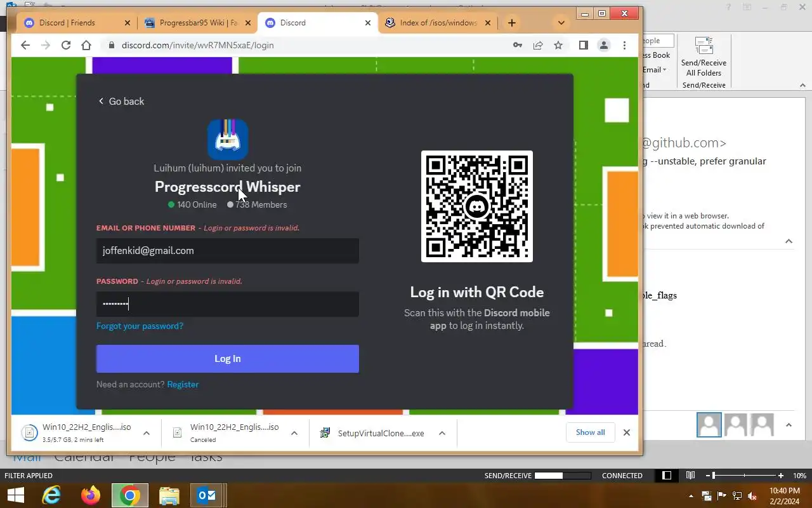Open Forgot your password link

(x=140, y=326)
